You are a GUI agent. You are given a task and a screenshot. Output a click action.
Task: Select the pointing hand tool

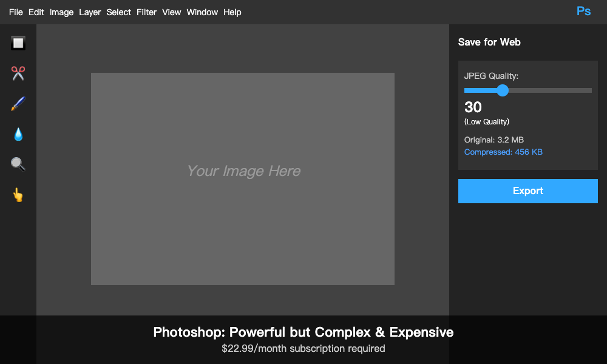pyautogui.click(x=18, y=195)
